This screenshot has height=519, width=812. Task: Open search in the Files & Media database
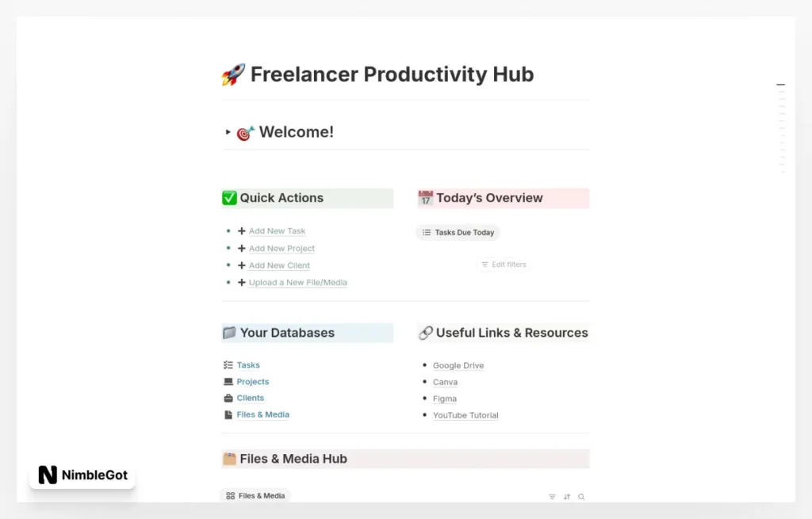pyautogui.click(x=581, y=497)
